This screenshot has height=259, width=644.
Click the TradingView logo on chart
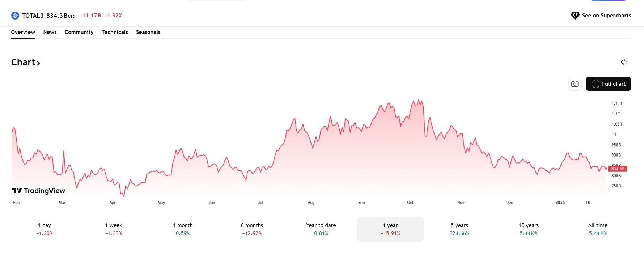click(x=39, y=191)
